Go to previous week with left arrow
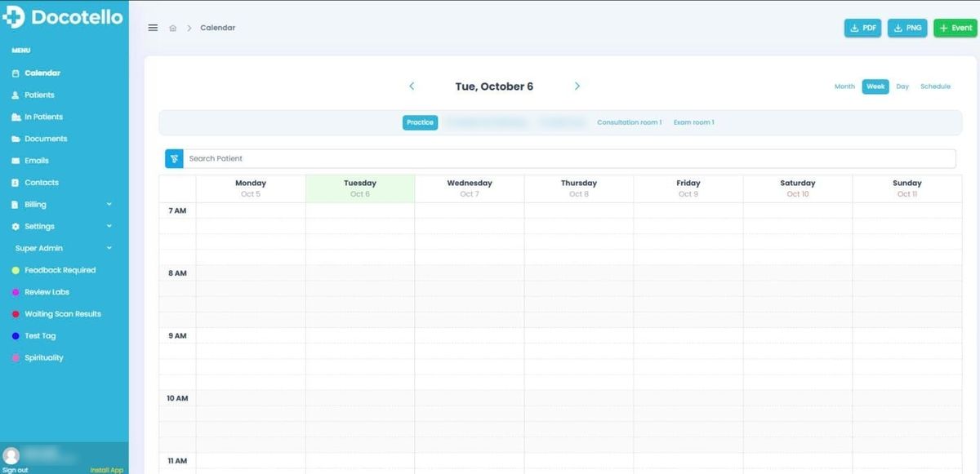980x474 pixels. pos(412,86)
